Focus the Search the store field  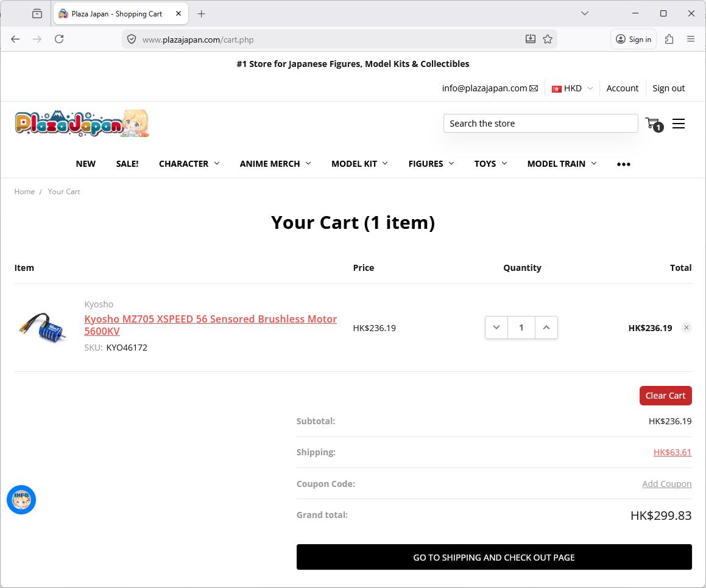(x=540, y=124)
